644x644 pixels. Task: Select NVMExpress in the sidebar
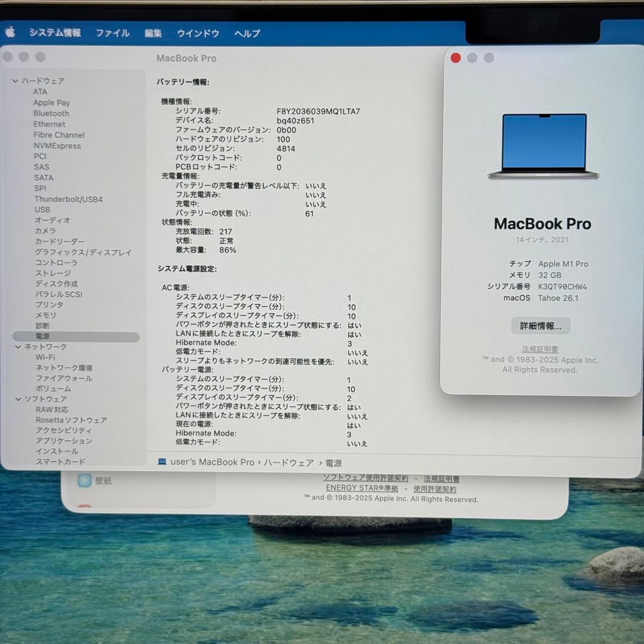coord(57,145)
